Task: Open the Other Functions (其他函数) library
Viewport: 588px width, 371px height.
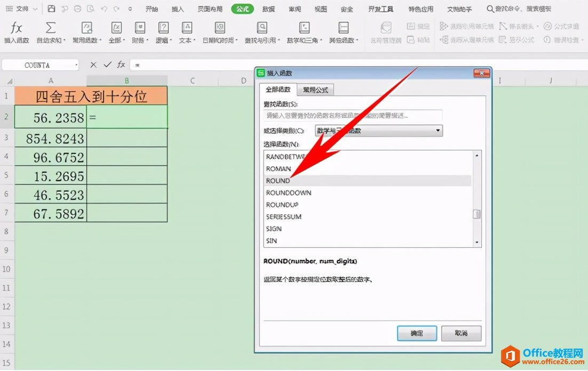Action: (344, 33)
